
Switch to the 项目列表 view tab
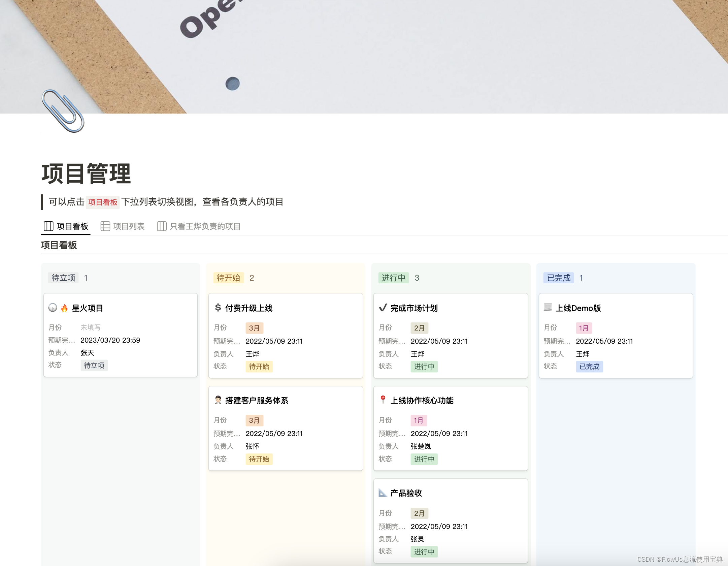coord(123,226)
